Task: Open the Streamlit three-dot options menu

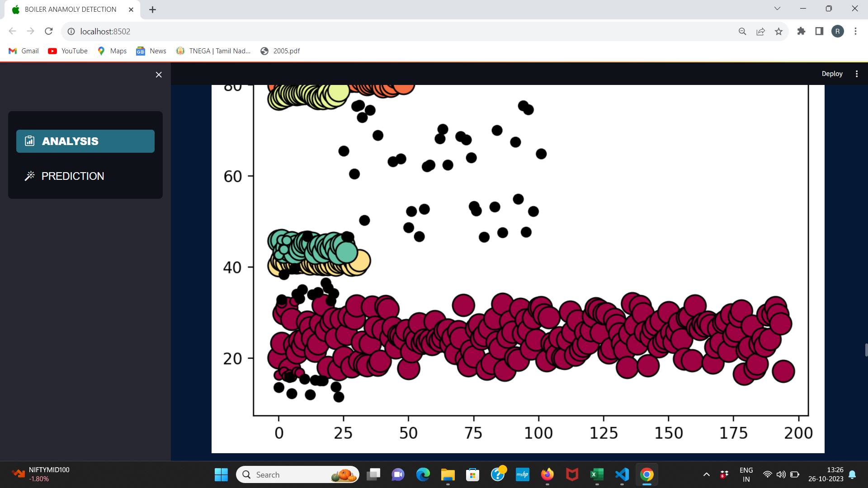Action: [857, 74]
